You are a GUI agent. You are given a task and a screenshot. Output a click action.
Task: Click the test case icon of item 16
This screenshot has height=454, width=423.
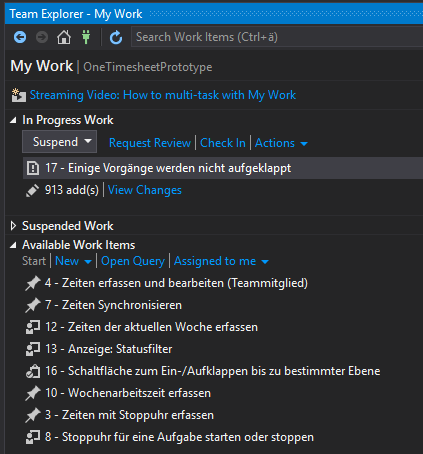tap(33, 371)
